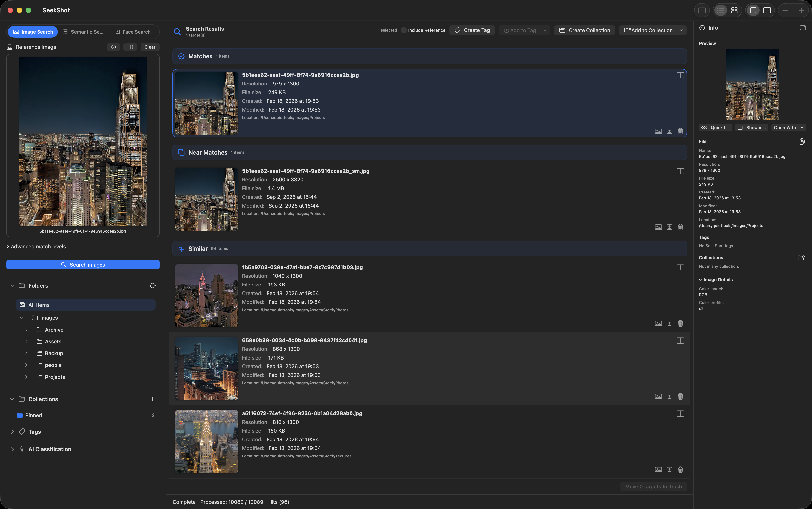
Task: Copy file info in Info panel
Action: 802,141
